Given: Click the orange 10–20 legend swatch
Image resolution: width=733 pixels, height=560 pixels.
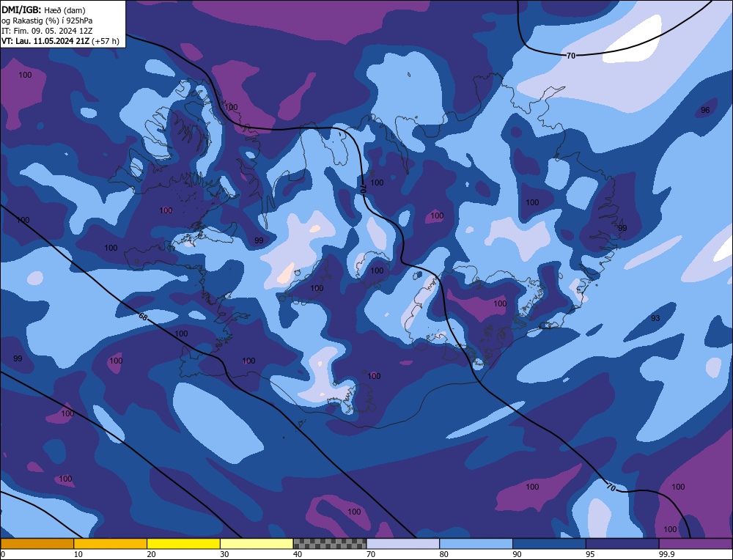Looking at the screenshot, I should 111,543.
